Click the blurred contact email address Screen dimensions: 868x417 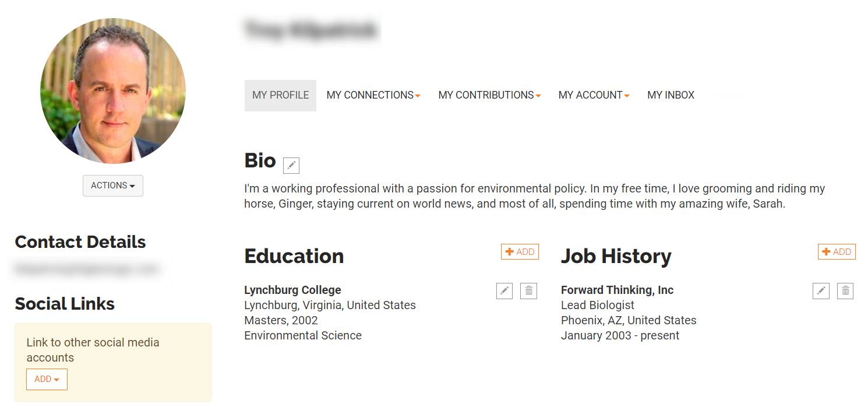87,269
